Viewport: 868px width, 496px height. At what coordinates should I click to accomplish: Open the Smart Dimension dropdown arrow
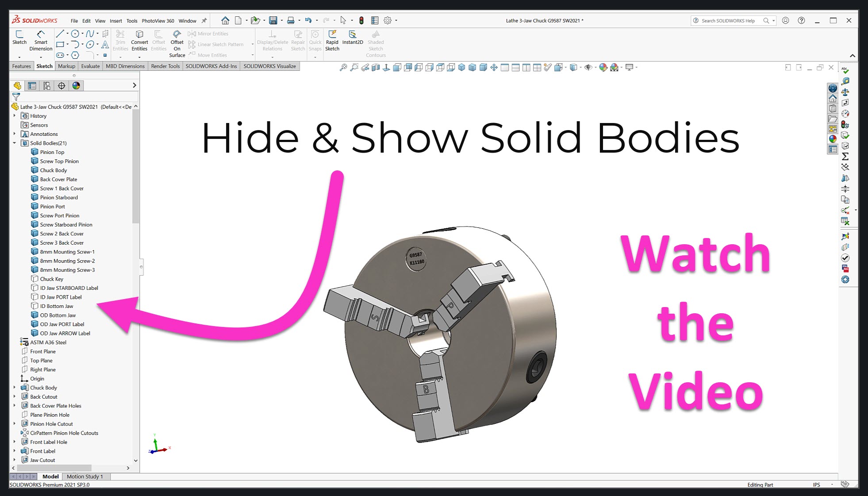pos(41,57)
